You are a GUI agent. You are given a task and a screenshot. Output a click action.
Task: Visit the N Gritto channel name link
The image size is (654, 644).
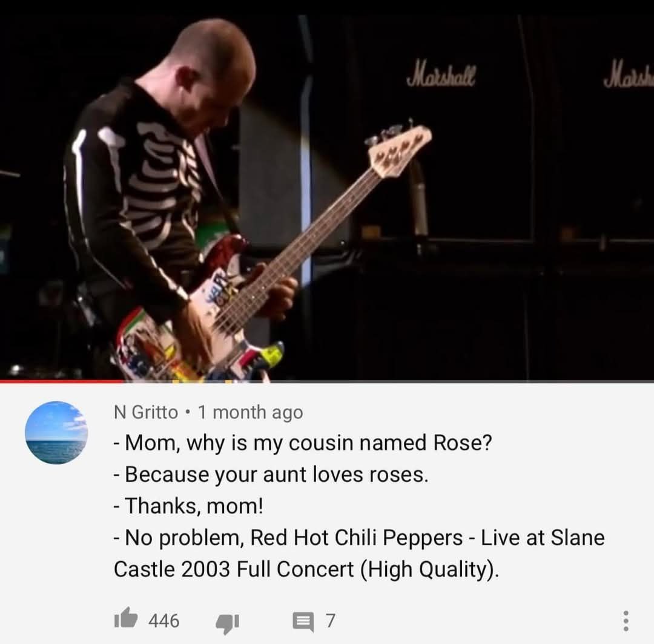pos(146,412)
